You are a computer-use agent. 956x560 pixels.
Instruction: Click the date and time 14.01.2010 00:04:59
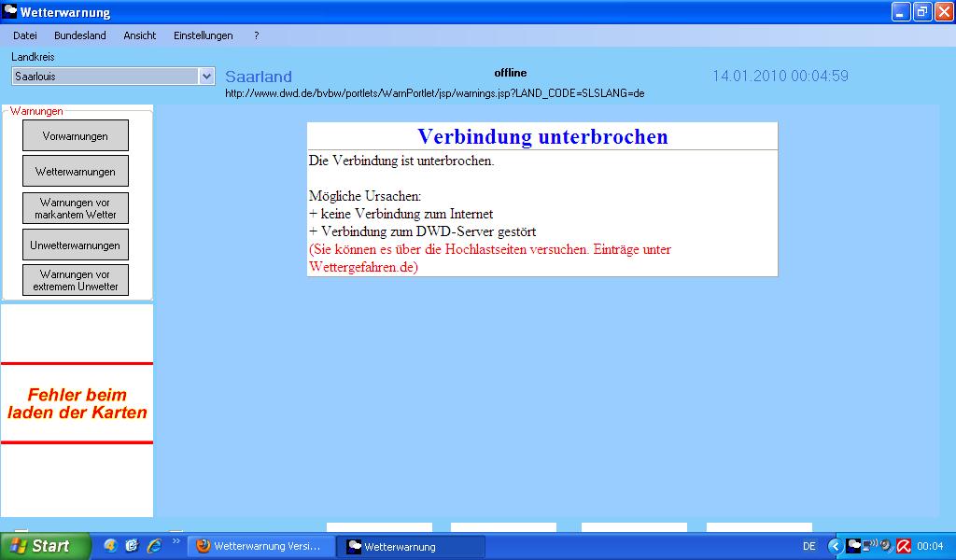point(780,76)
